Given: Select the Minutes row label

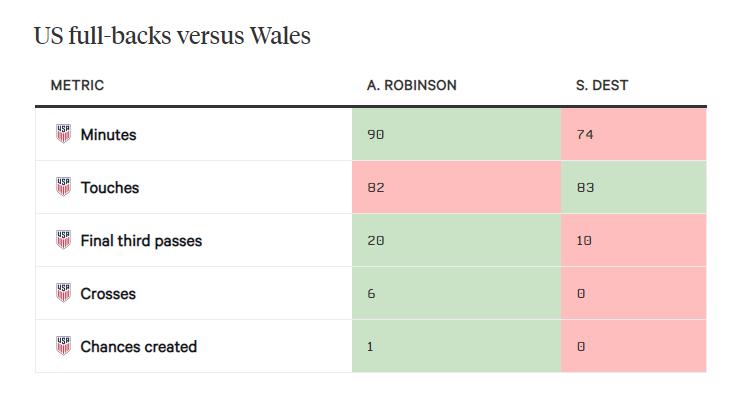Looking at the screenshot, I should coord(109,134).
